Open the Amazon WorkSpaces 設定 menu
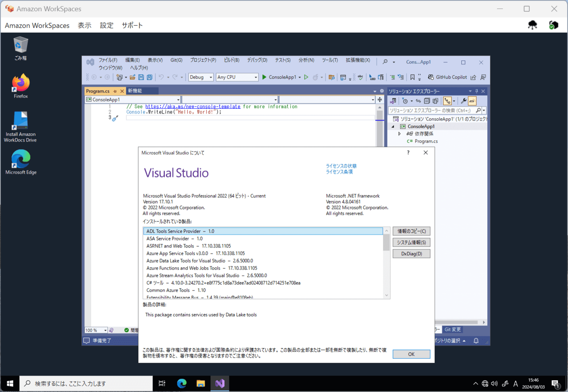Image resolution: width=568 pixels, height=392 pixels. click(x=106, y=26)
